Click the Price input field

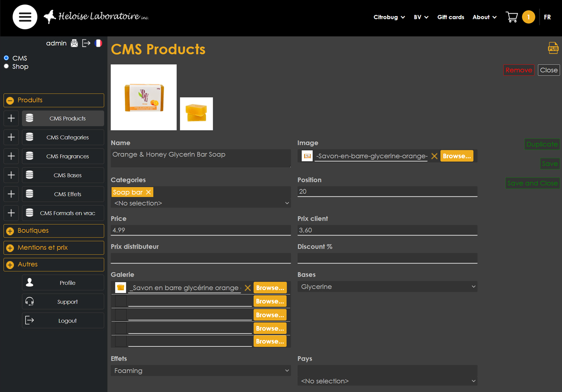pyautogui.click(x=200, y=230)
